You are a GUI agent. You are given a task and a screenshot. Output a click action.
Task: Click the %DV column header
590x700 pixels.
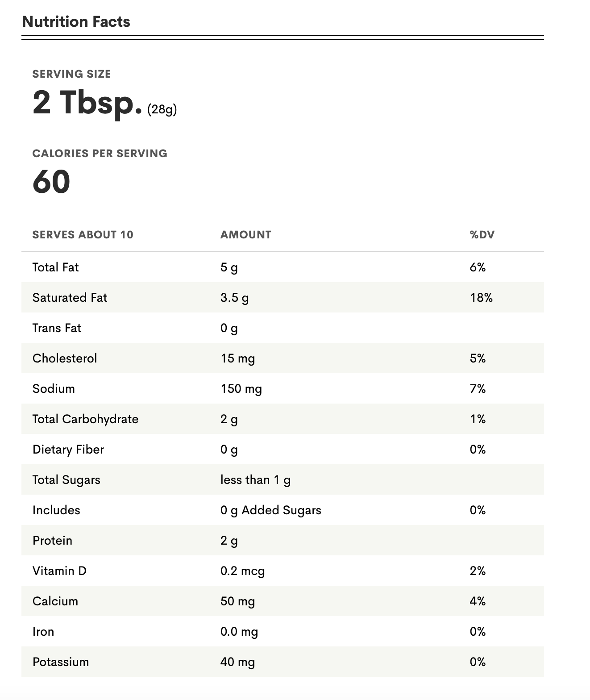tap(482, 235)
